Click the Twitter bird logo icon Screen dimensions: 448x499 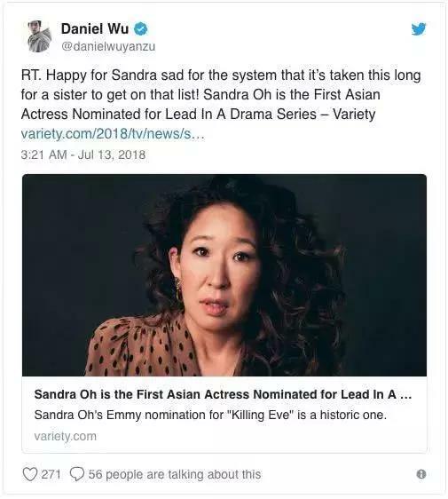click(x=419, y=29)
